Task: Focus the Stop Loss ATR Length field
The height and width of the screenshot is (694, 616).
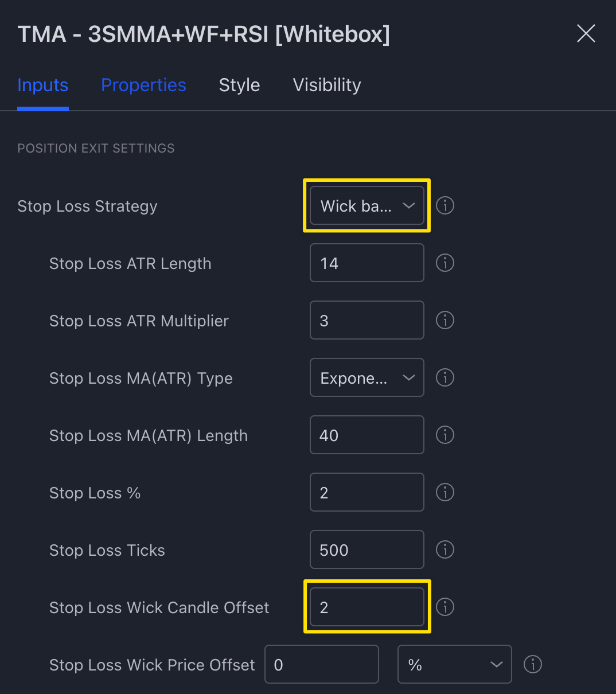Action: [x=367, y=263]
